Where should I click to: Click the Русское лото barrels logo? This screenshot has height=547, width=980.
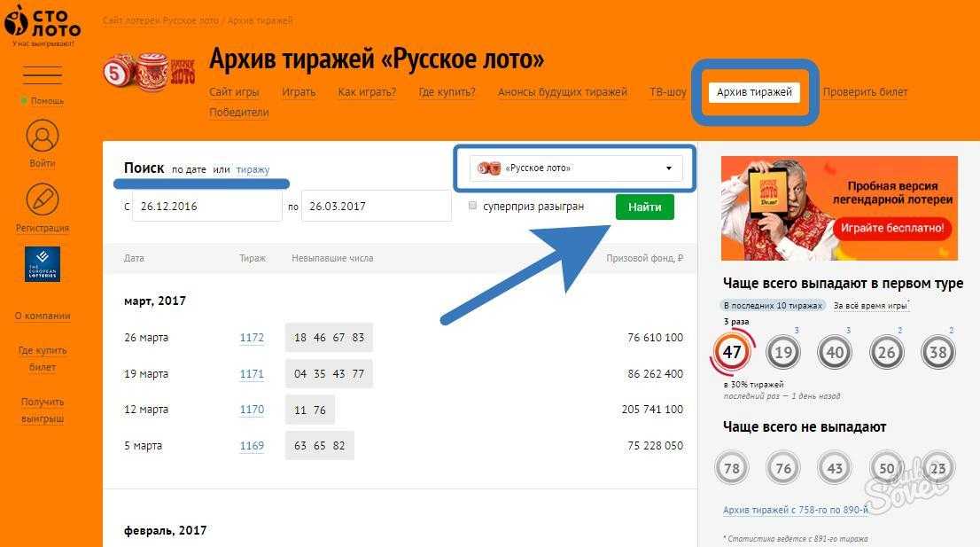pos(149,74)
